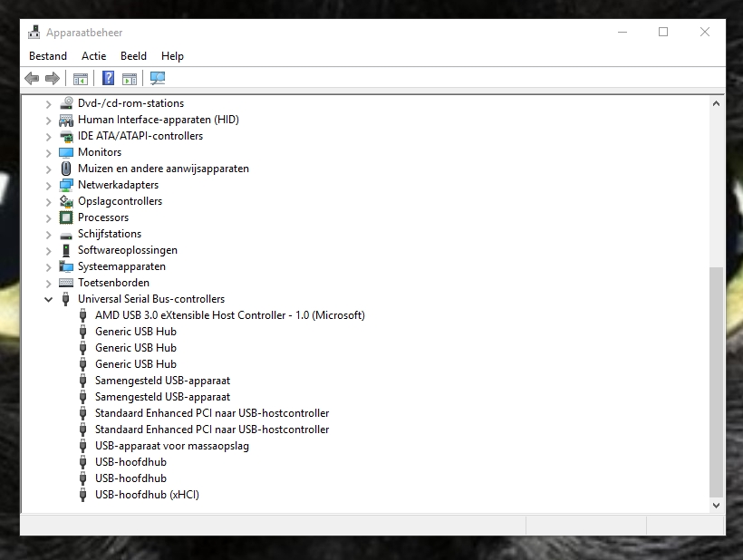Click the scrollbar down arrow

click(716, 506)
